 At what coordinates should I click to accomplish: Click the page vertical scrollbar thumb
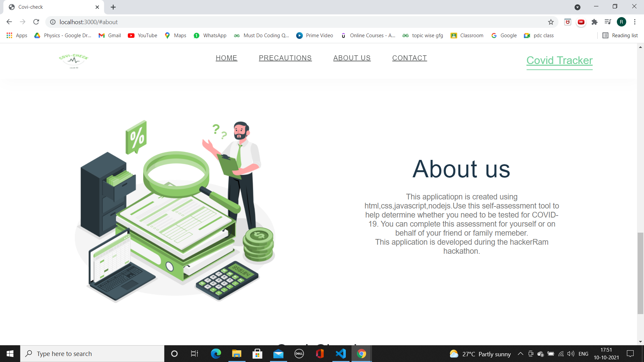pos(640,273)
